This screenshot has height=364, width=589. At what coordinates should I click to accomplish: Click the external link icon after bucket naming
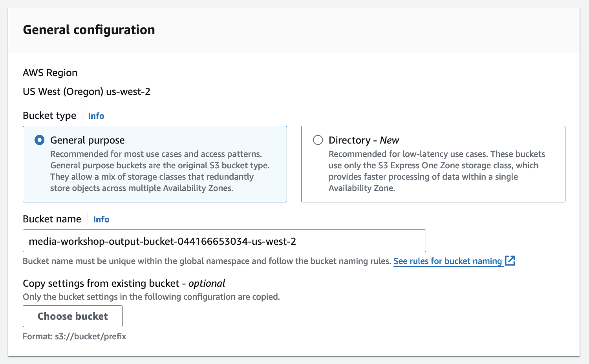(510, 261)
